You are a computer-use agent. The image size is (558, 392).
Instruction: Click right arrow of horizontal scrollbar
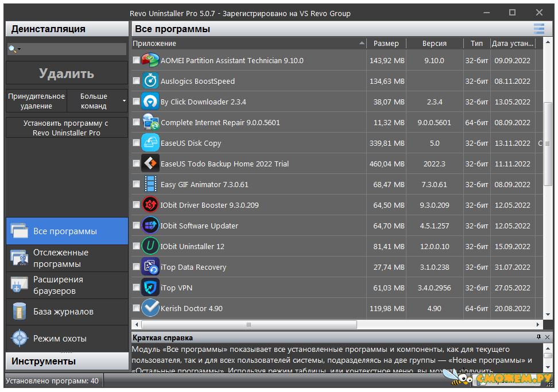(x=538, y=324)
